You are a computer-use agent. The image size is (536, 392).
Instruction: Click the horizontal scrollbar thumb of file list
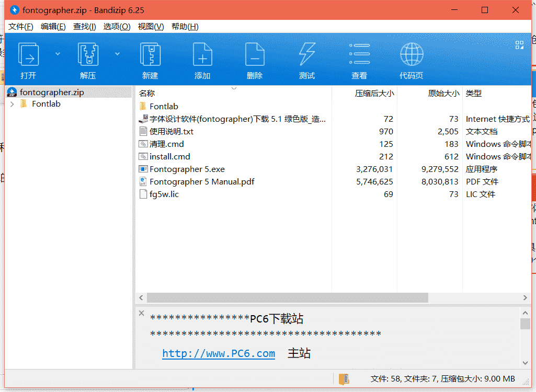tap(288, 298)
